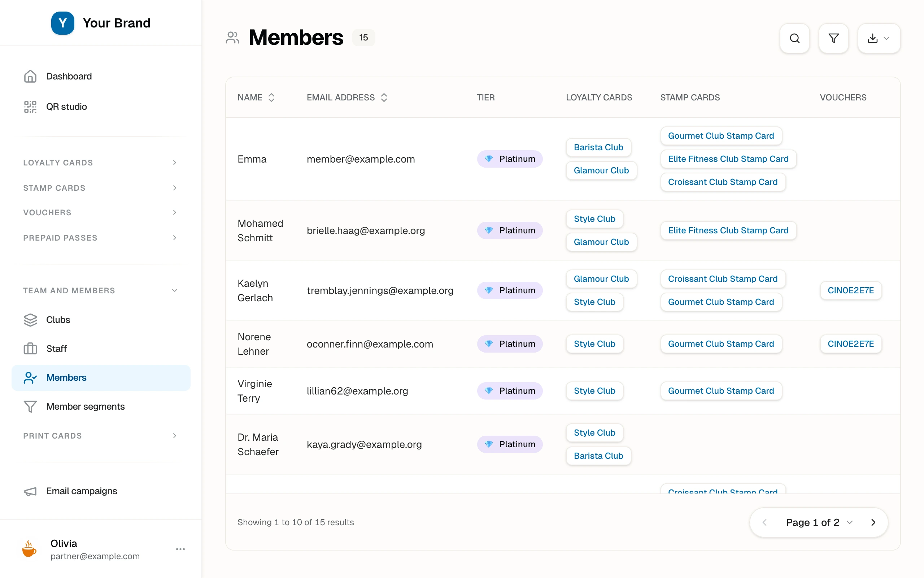Image resolution: width=924 pixels, height=578 pixels.
Task: Select the Emma member name
Action: [x=252, y=159]
